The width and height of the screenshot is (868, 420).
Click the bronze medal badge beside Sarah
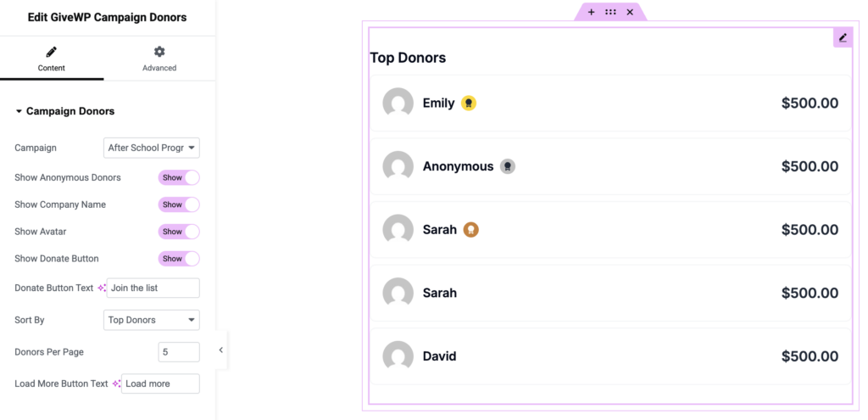pyautogui.click(x=471, y=229)
